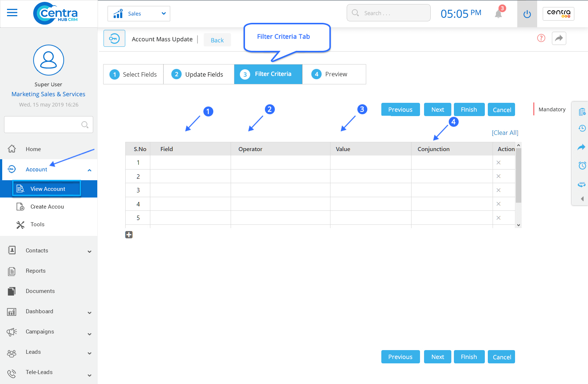
Task: Expand the Campaigns menu chevron
Action: (x=90, y=334)
